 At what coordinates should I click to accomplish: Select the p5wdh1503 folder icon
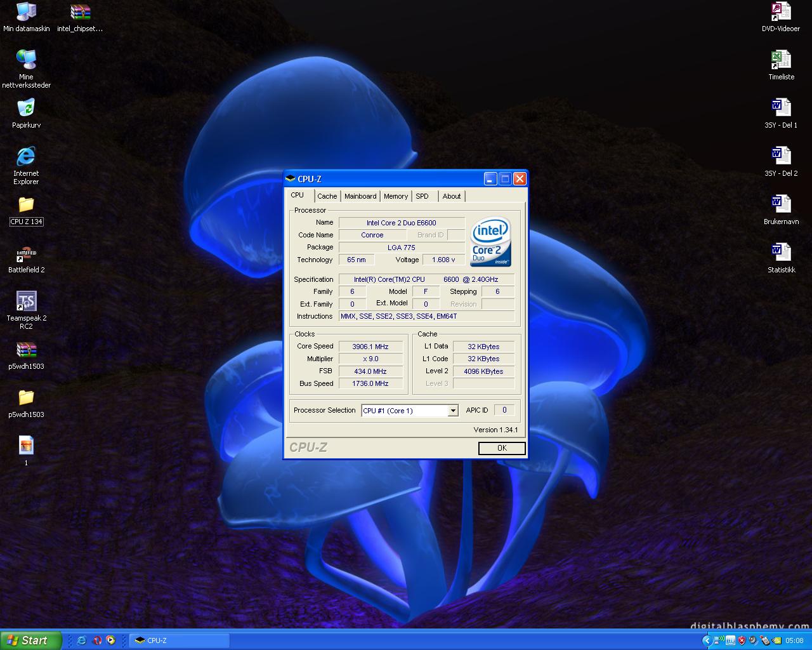26,404
